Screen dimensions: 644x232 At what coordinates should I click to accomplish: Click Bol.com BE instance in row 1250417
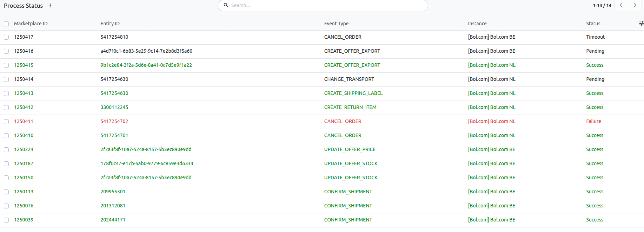pos(492,37)
